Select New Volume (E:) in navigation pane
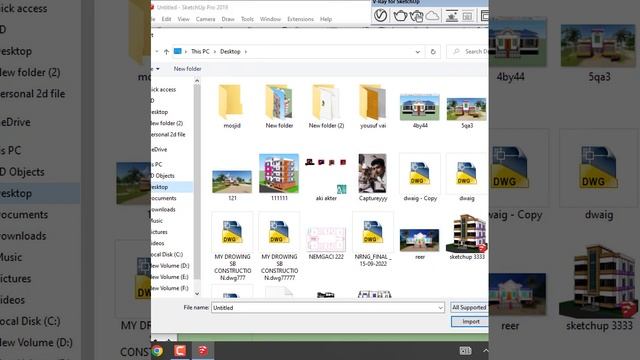640x360 pixels. point(170,277)
